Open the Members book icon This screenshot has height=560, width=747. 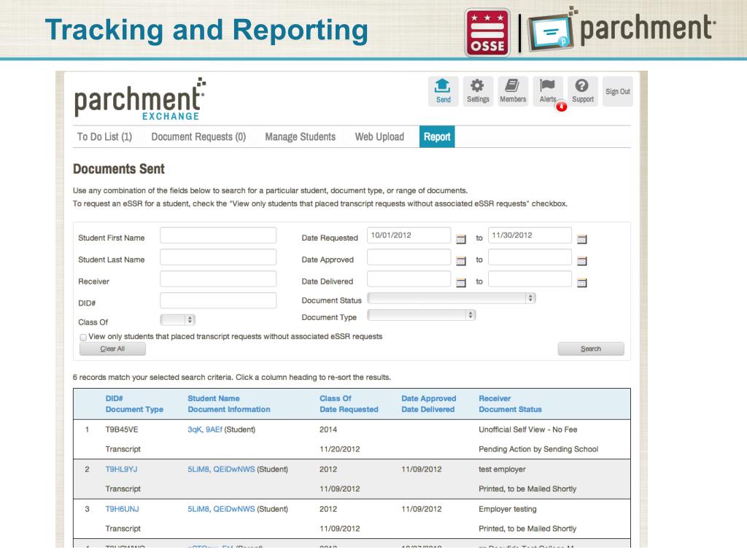click(513, 91)
